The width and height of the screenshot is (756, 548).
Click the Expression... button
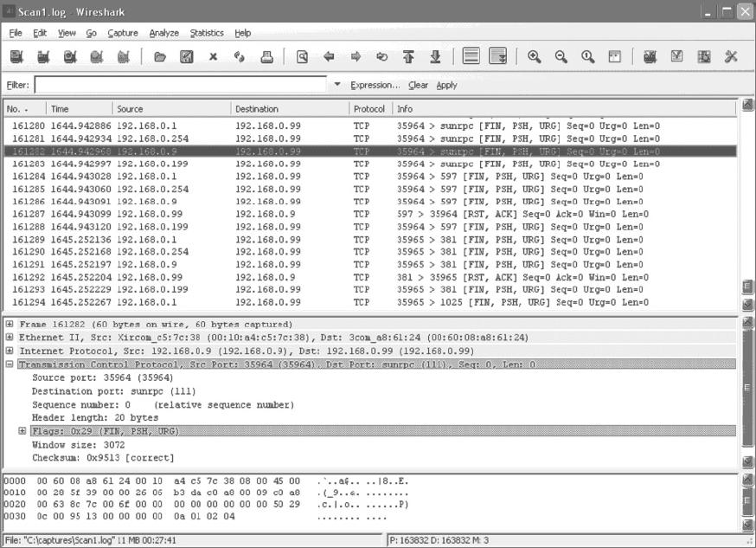coord(375,85)
